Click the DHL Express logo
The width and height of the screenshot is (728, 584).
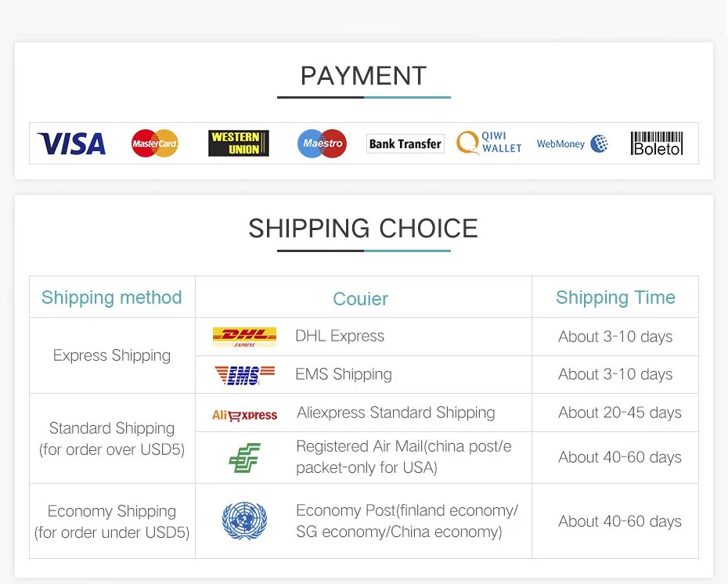tap(244, 337)
